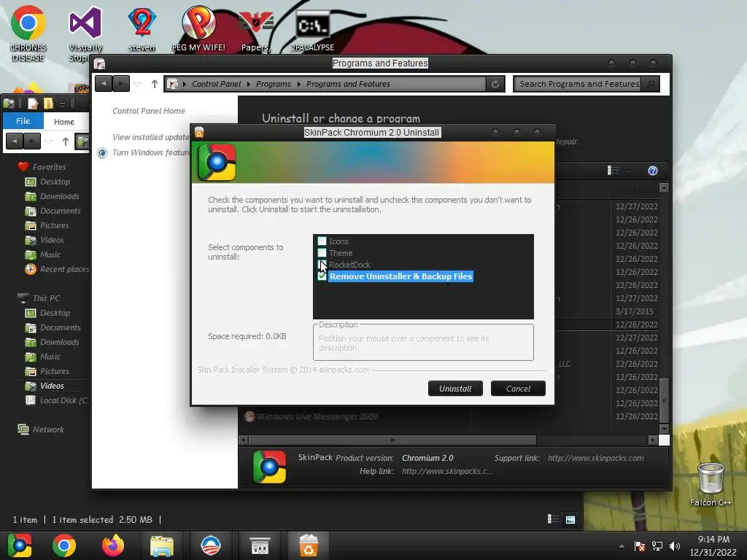
Task: Launch Chrome from the taskbar
Action: click(64, 545)
